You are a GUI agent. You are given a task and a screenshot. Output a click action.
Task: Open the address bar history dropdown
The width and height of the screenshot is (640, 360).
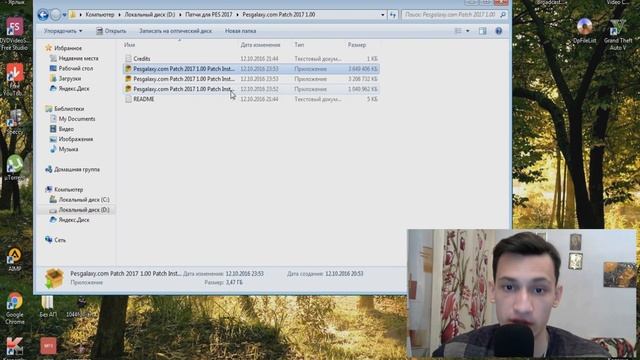(382, 15)
